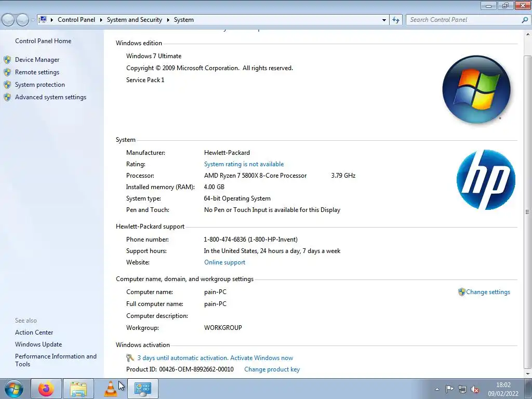Click System and Security breadcrumb
Viewport: 532px width, 399px height.
tap(135, 20)
